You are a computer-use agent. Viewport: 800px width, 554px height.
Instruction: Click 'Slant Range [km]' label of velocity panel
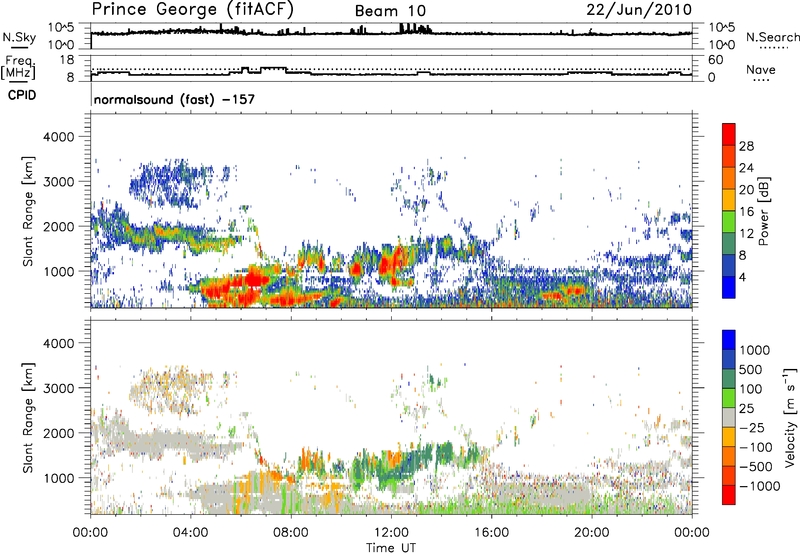pyautogui.click(x=28, y=417)
